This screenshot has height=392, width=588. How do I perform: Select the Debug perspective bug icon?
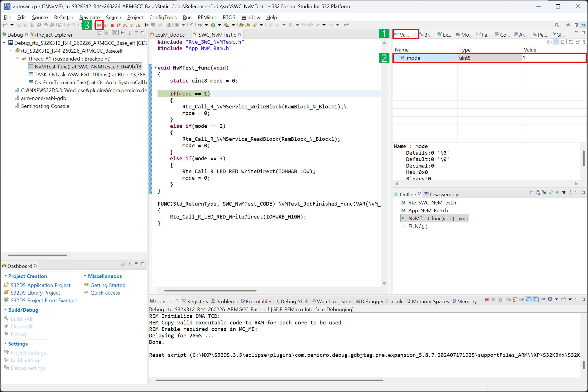(584, 25)
